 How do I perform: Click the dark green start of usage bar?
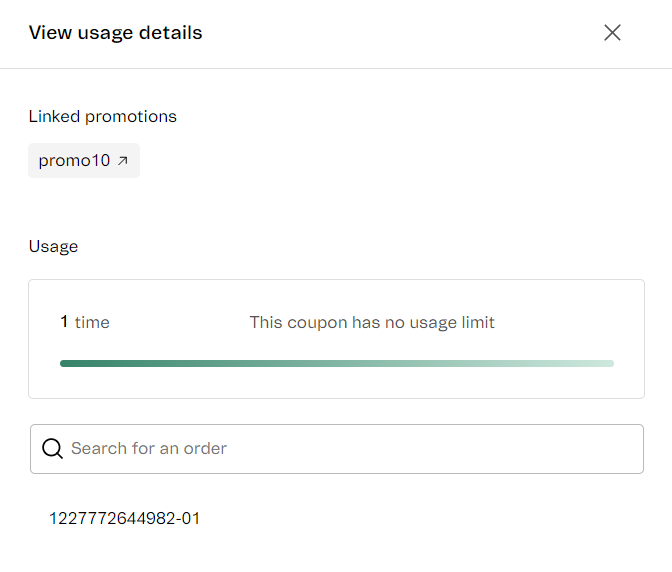[70, 363]
